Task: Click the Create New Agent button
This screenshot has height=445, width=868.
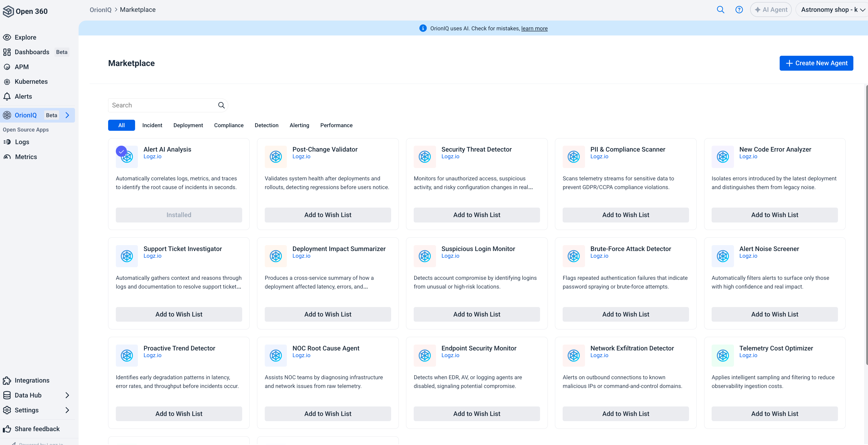Action: click(x=816, y=63)
